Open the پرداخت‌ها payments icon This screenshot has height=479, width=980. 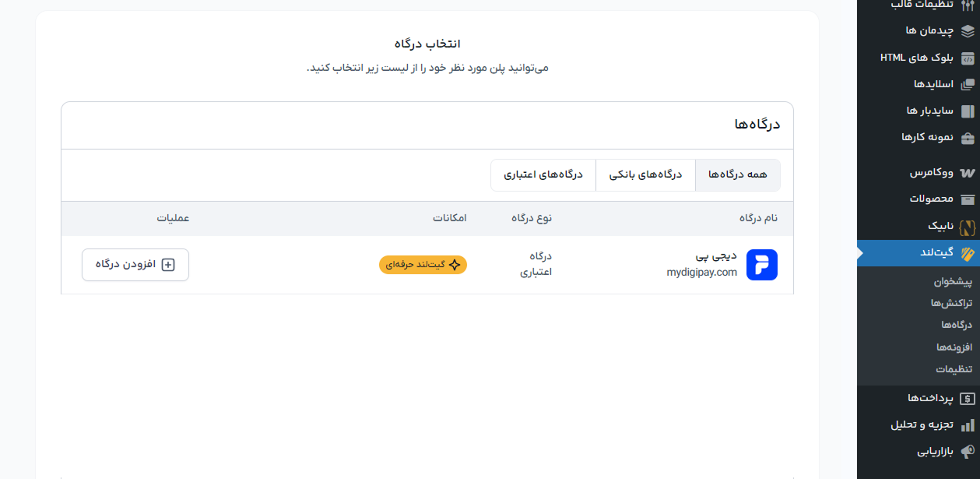968,396
